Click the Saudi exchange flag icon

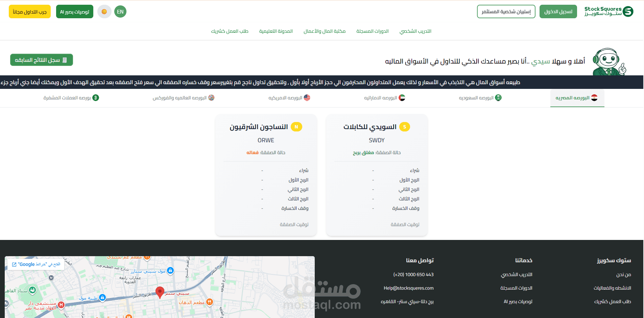(498, 98)
